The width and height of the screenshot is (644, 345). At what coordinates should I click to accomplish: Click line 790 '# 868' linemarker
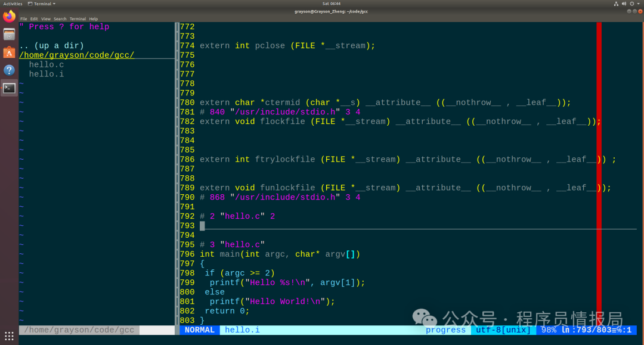[280, 197]
